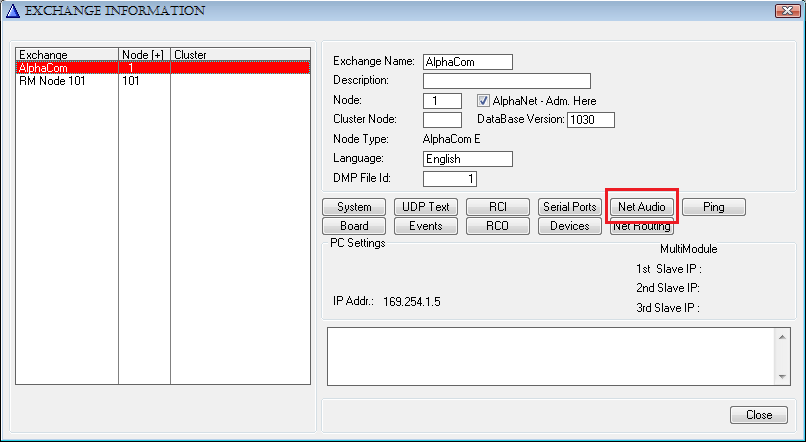The width and height of the screenshot is (806, 442).
Task: Click the 1st Slave IP label
Action: pos(669,269)
